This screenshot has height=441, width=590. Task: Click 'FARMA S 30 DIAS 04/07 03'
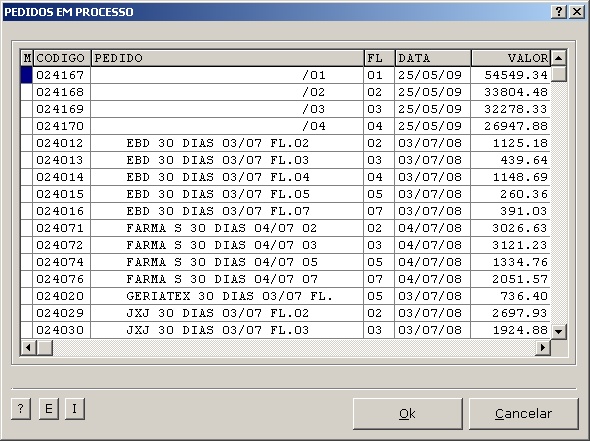click(x=222, y=245)
